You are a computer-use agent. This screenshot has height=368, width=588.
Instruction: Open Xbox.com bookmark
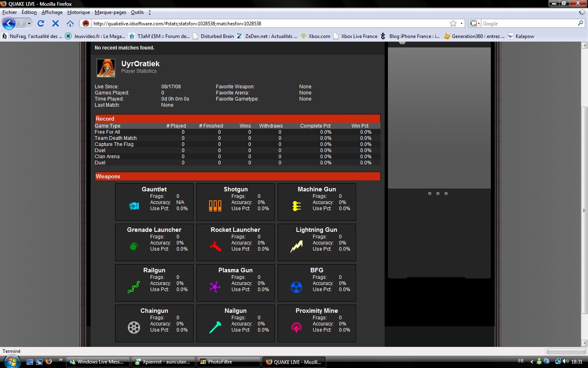316,36
